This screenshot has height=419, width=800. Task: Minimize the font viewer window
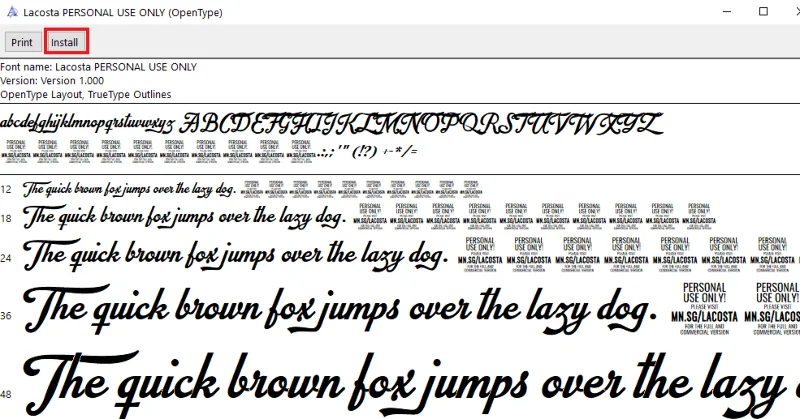click(727, 11)
